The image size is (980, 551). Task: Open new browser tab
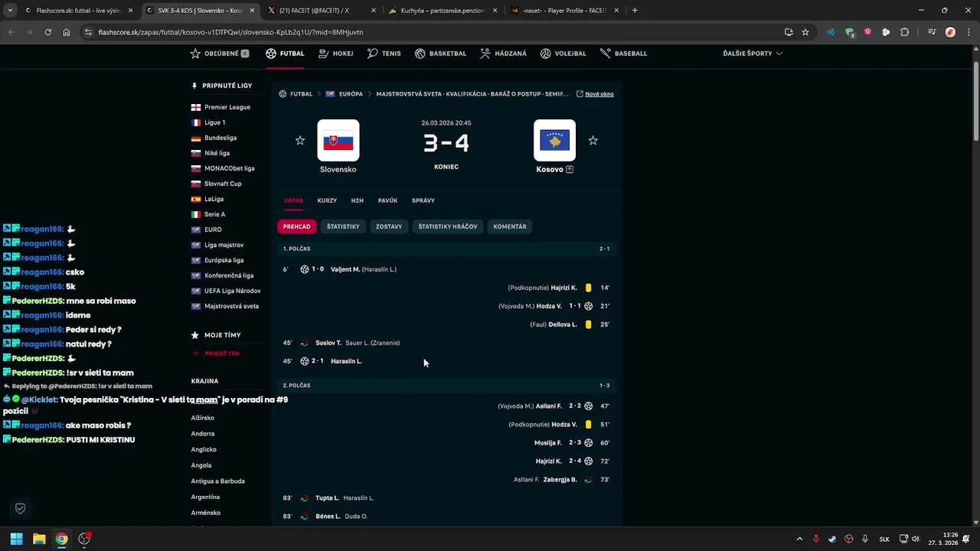point(635,11)
